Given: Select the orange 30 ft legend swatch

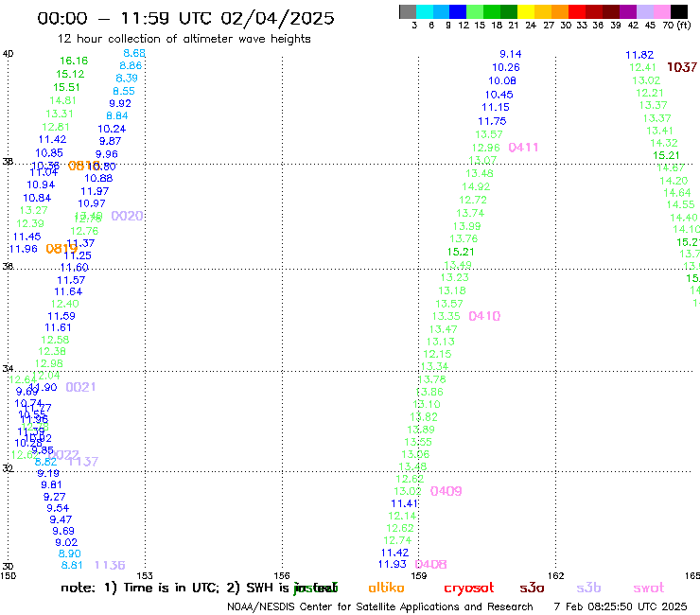Looking at the screenshot, I should coord(559,11).
